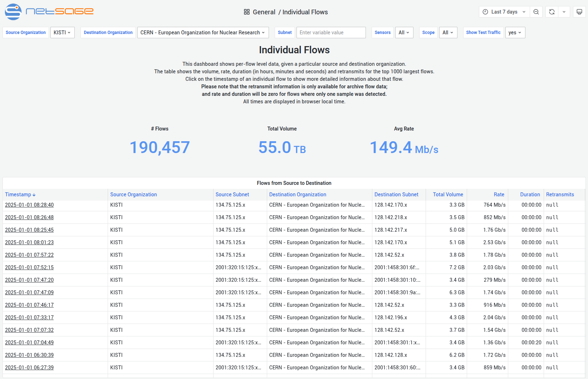588x379 pixels.
Task: Open flow 2025-01-01 07:52:15
Action: point(29,267)
